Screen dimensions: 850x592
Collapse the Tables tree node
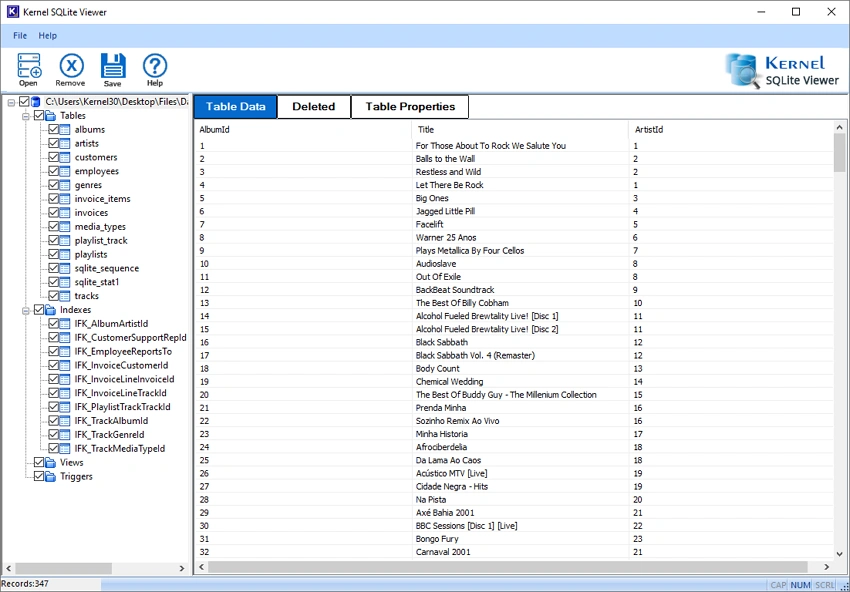pos(25,115)
